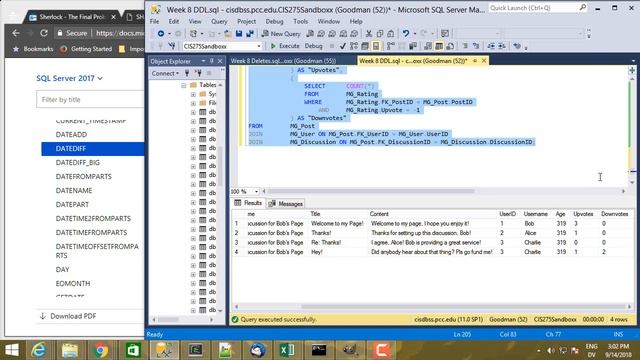
Task: Click the results grid horizontal scrollbar
Action: (464, 307)
